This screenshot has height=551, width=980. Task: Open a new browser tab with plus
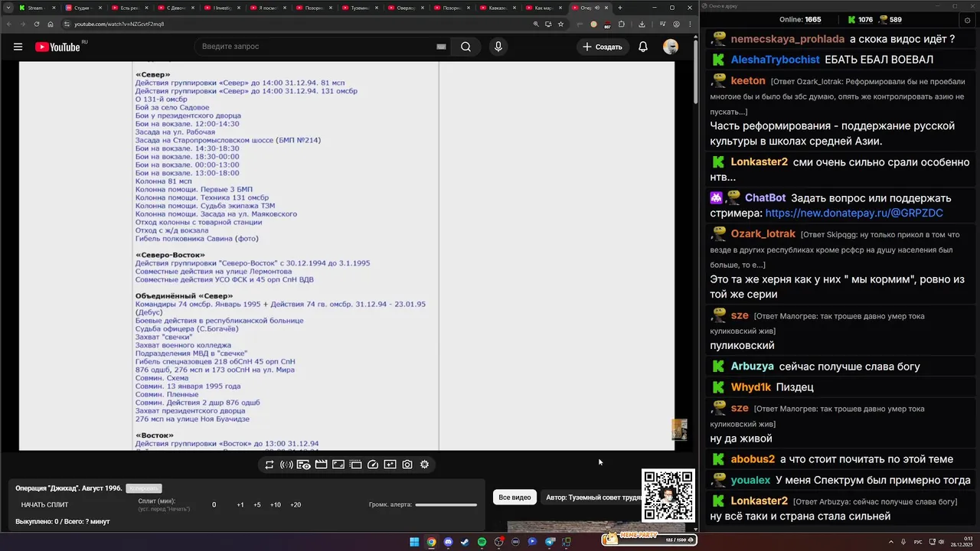tap(620, 8)
